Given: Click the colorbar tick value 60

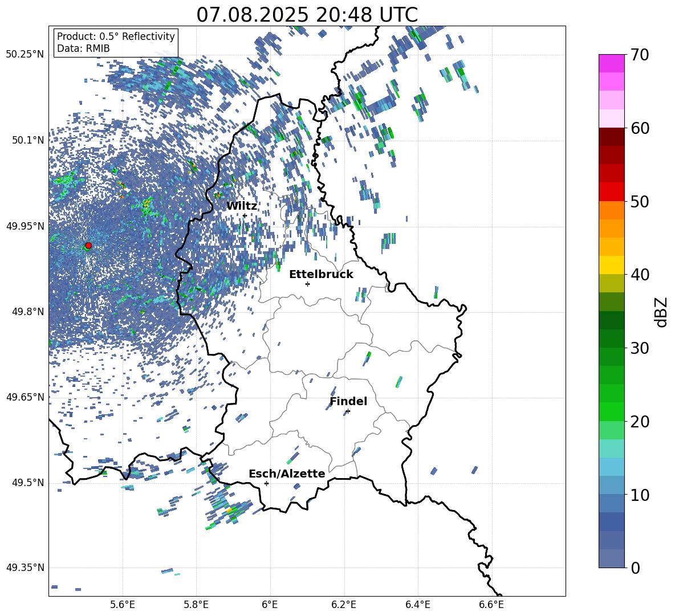Looking at the screenshot, I should (x=640, y=128).
